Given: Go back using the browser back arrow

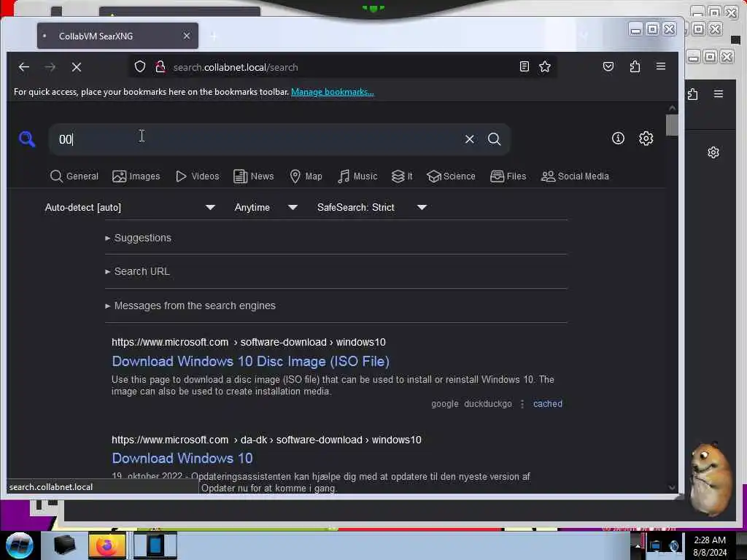Looking at the screenshot, I should click(x=24, y=67).
